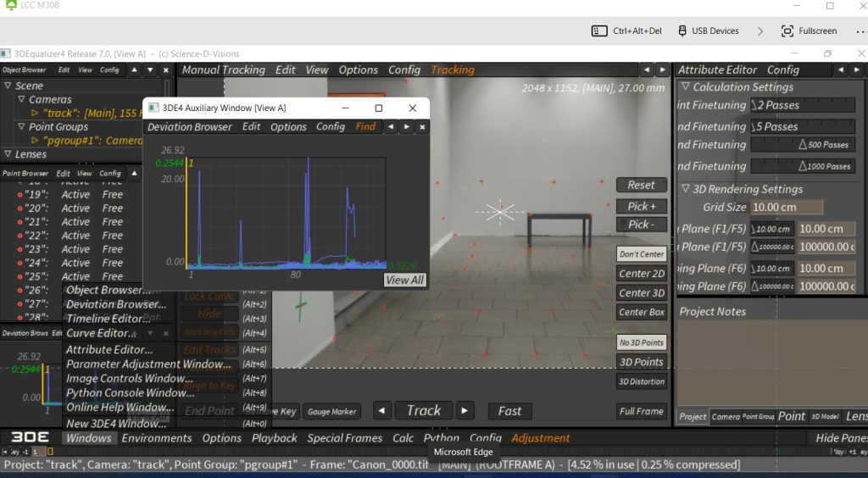
Task: Toggle the Don't Center option
Action: pos(642,254)
